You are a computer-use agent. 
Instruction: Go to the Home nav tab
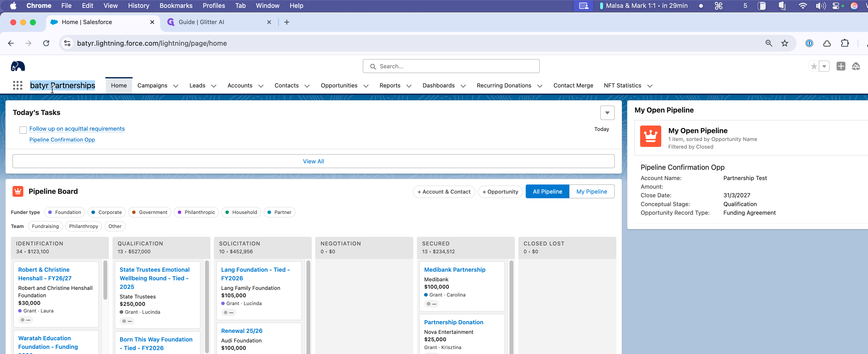coord(119,86)
